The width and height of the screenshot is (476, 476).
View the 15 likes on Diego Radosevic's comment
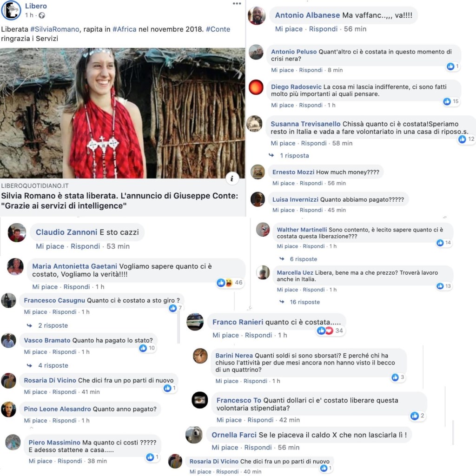[x=451, y=101]
